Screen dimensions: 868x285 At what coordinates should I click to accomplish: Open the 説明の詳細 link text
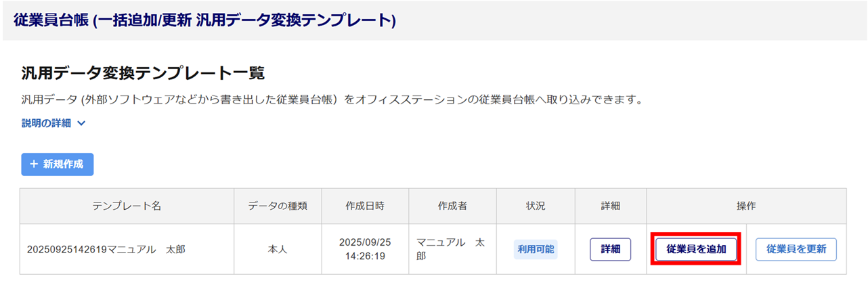(46, 123)
